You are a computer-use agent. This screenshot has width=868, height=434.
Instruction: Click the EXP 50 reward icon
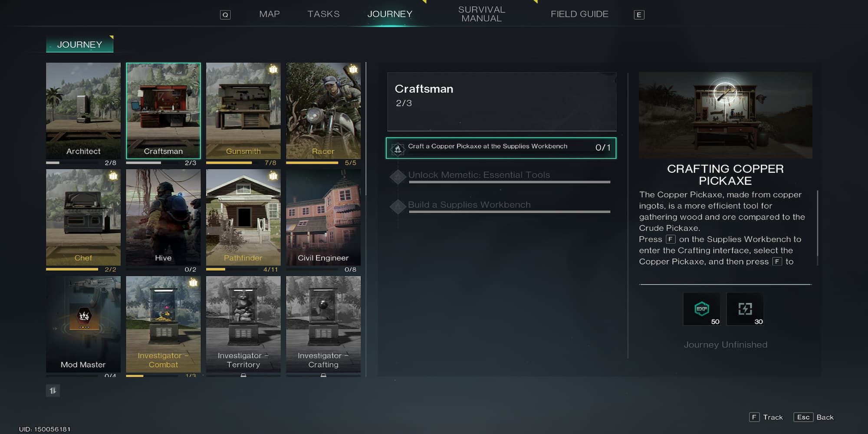pyautogui.click(x=702, y=309)
